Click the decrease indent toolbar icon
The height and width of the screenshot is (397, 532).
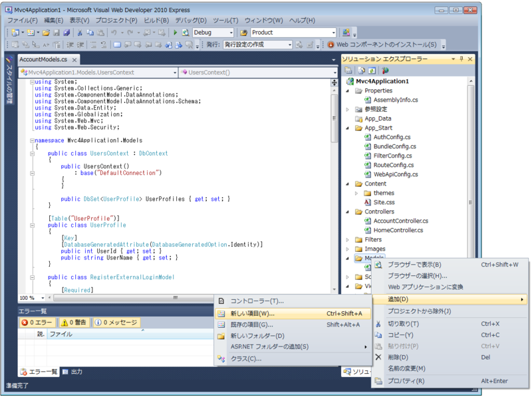coord(70,45)
